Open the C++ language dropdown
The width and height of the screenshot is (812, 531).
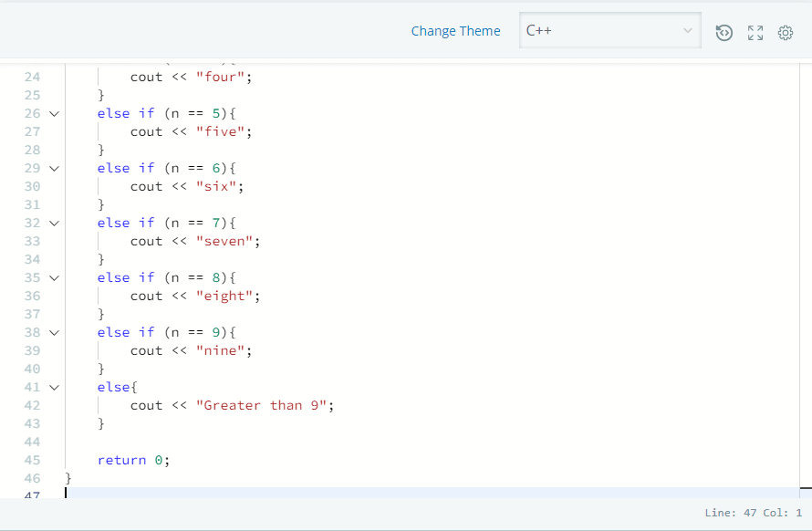tap(609, 30)
